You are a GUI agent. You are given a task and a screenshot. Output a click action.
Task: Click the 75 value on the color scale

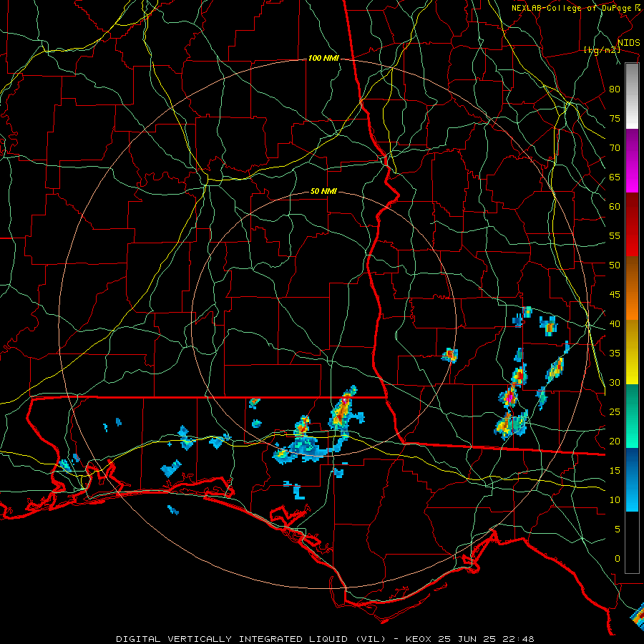tap(615, 119)
